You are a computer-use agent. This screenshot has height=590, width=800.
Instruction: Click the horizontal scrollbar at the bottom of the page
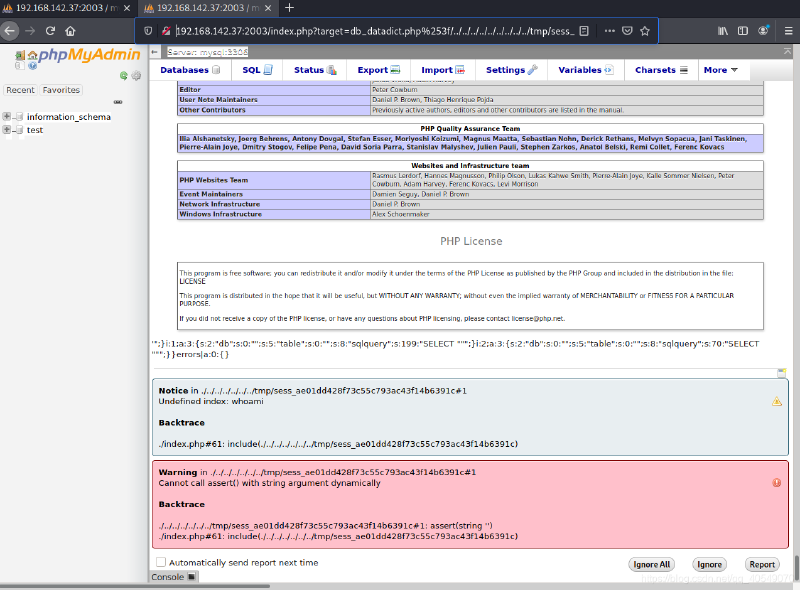coord(135,586)
